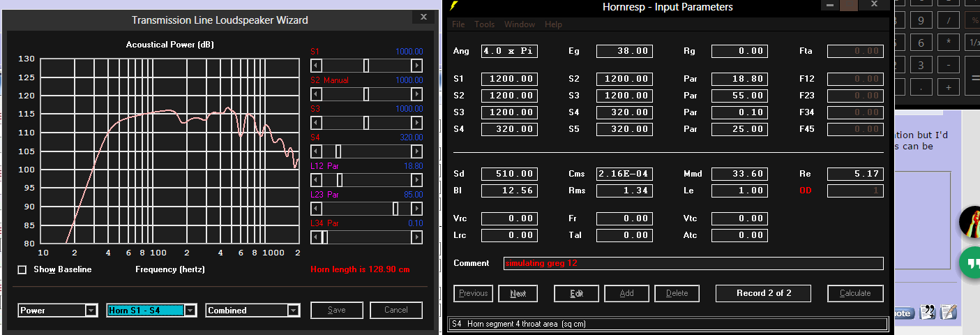Click the L12 Par slider thumb
The height and width of the screenshot is (335, 980).
tap(340, 179)
